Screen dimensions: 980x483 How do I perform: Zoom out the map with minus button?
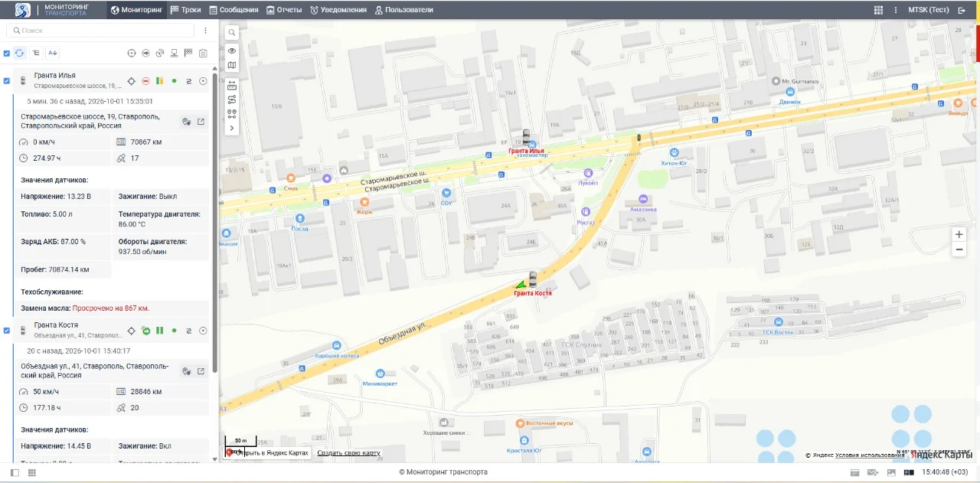[959, 250]
